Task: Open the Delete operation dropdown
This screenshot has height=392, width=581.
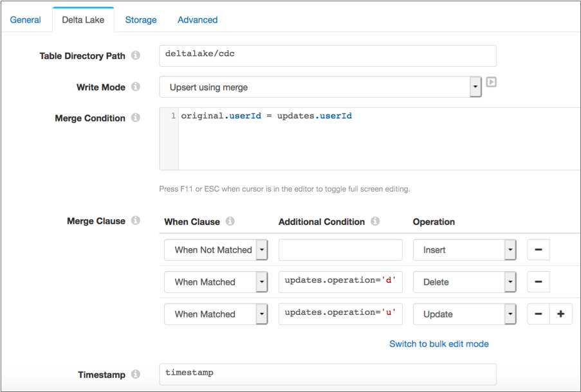Action: pyautogui.click(x=465, y=282)
